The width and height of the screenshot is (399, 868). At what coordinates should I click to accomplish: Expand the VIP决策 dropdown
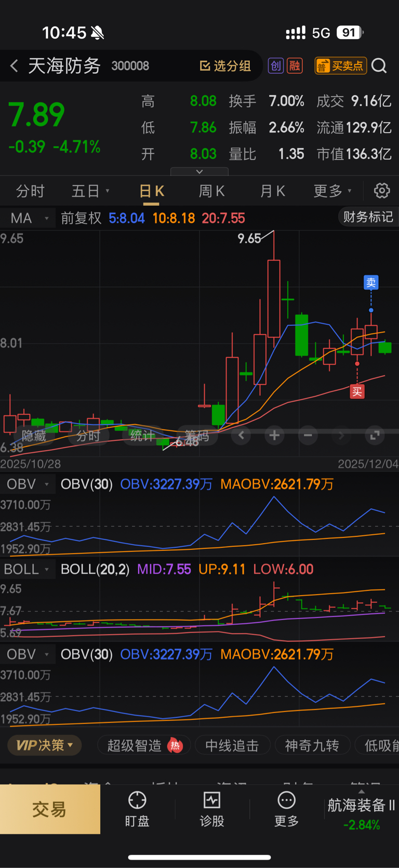click(x=45, y=745)
